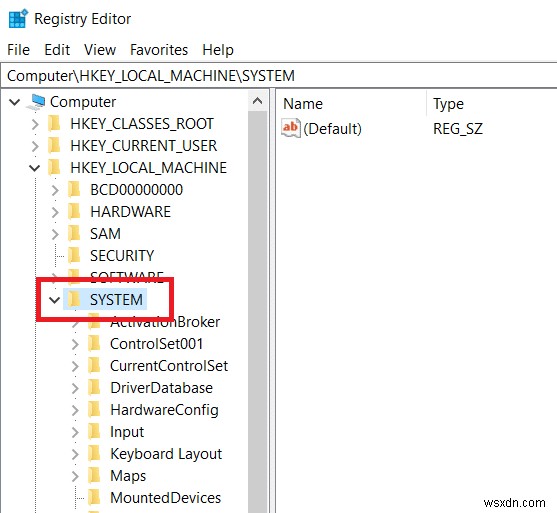The image size is (557, 513).
Task: Click the REG_SZ type cell
Action: pos(458,129)
